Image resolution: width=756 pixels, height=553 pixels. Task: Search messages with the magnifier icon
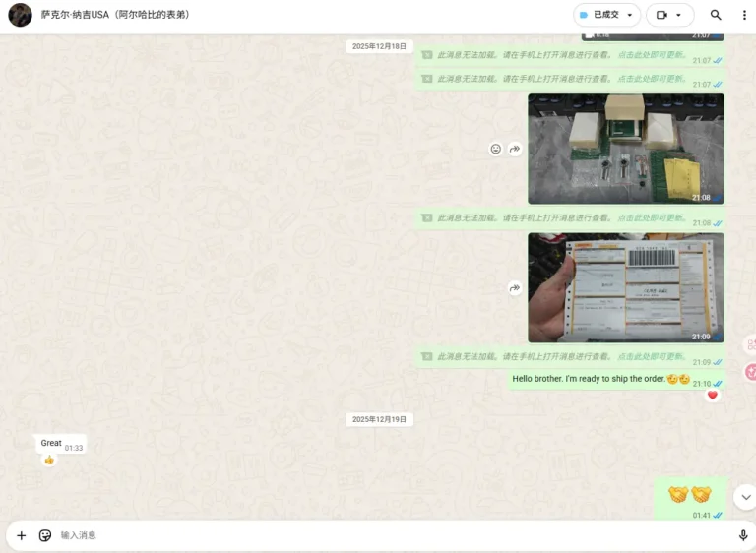coord(716,15)
